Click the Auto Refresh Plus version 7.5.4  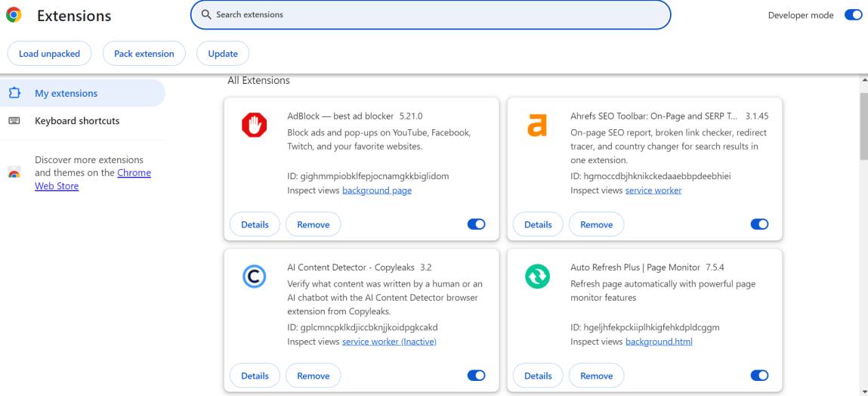pyautogui.click(x=715, y=268)
